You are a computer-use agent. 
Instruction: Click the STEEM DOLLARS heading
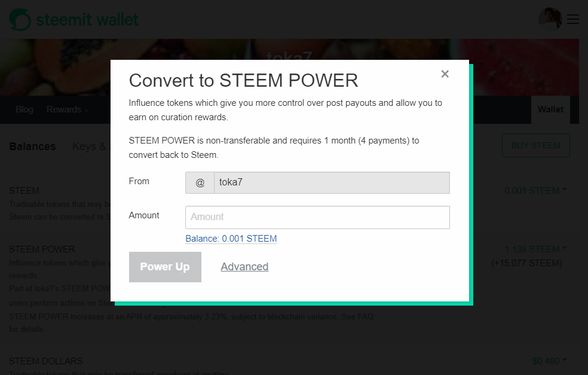click(46, 361)
